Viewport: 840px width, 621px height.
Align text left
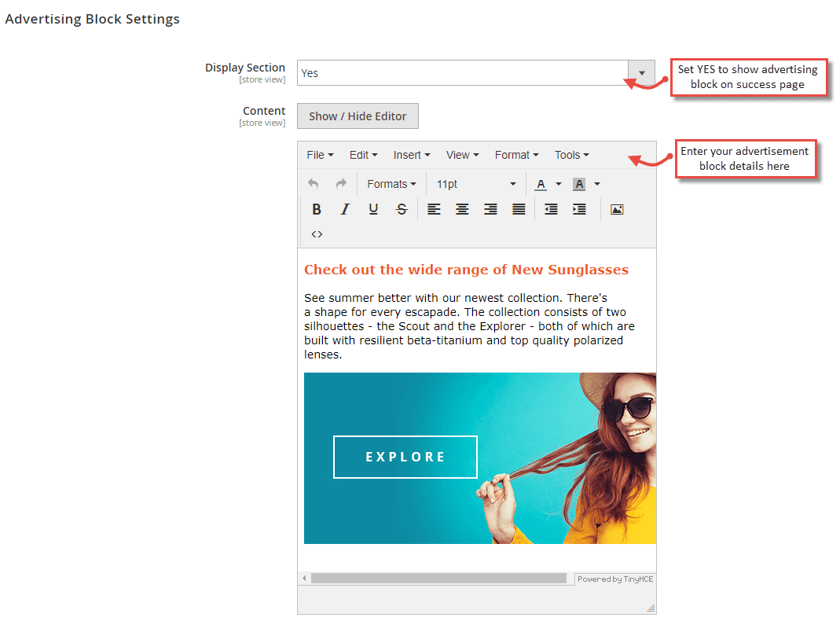[x=434, y=210]
